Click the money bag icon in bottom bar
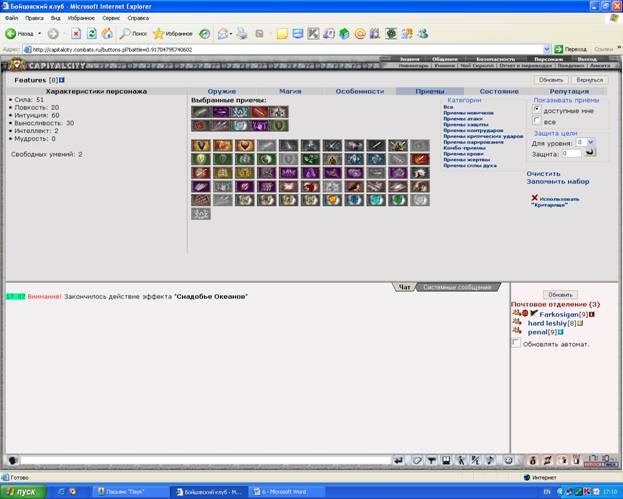Viewport: 623px width, 499px height. (x=533, y=460)
